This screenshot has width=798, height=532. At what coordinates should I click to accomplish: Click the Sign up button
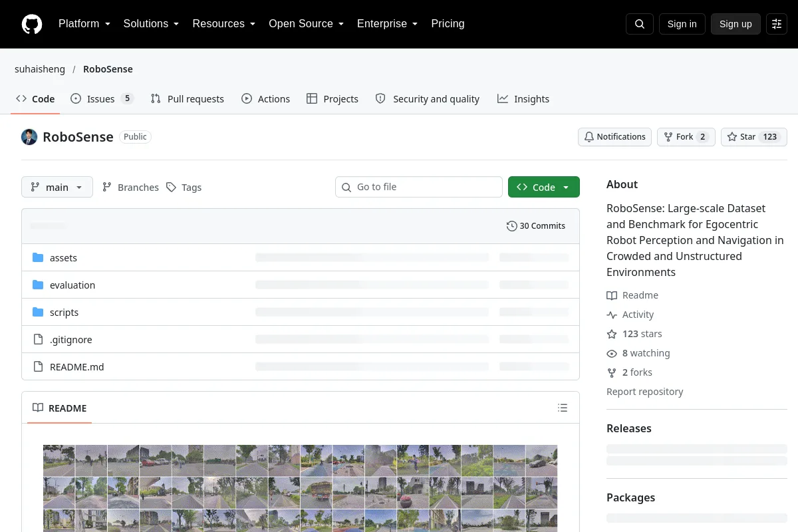pos(735,24)
